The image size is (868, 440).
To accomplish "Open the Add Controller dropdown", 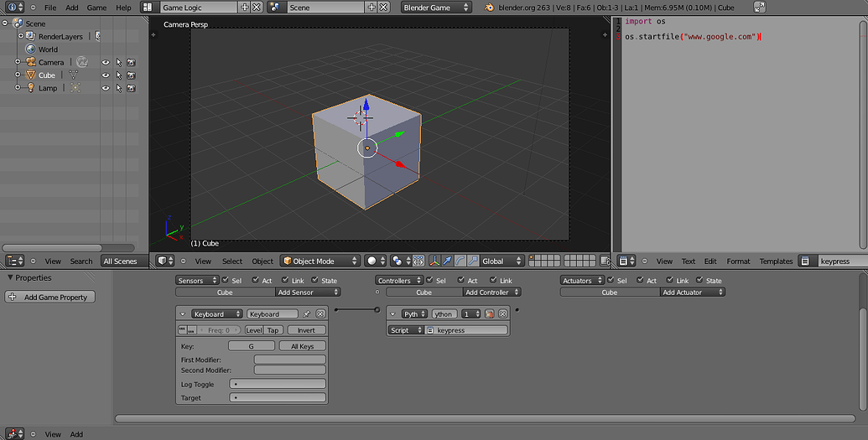I will 492,292.
